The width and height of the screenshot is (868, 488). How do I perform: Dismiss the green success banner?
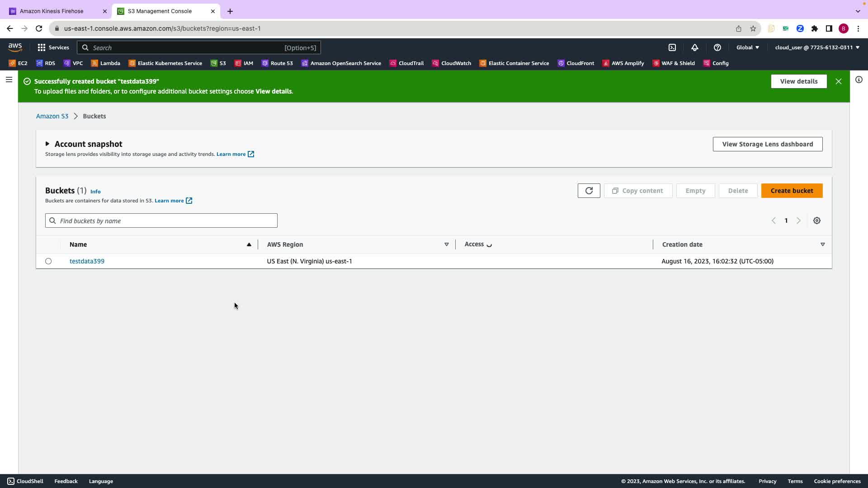(838, 81)
